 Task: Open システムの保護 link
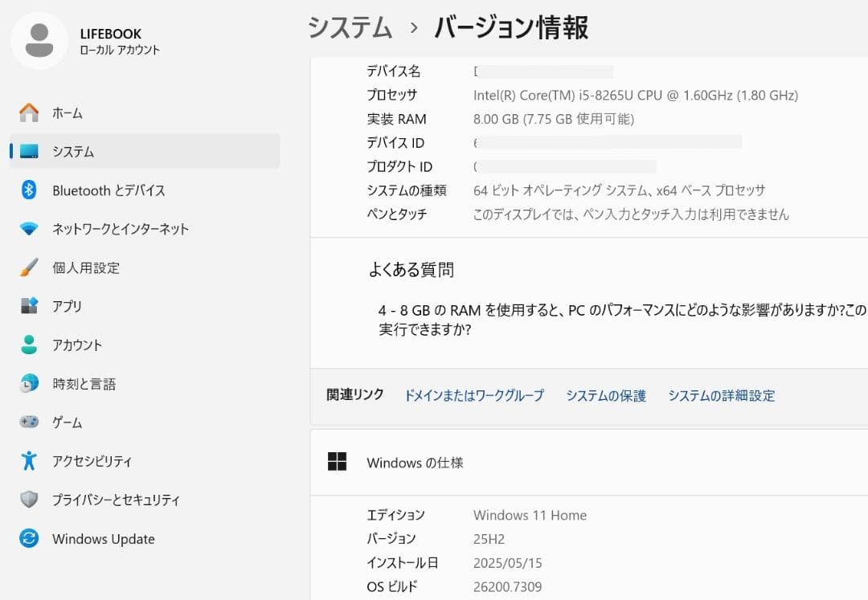605,395
